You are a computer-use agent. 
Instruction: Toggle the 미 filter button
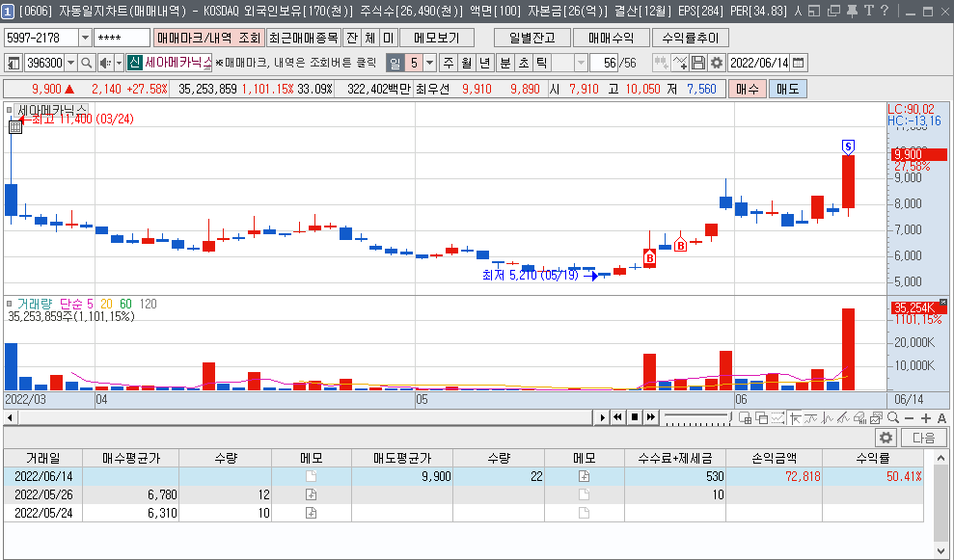388,38
